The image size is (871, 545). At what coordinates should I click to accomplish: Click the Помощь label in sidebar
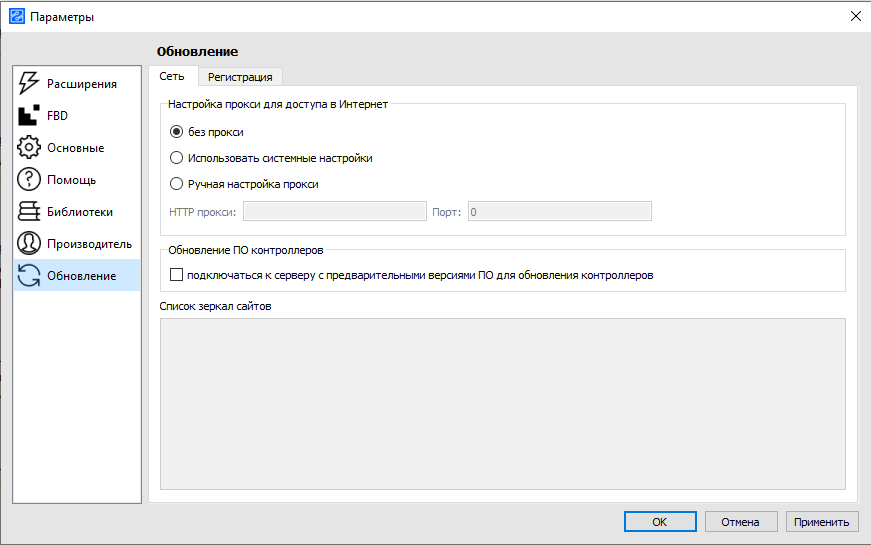coord(72,180)
